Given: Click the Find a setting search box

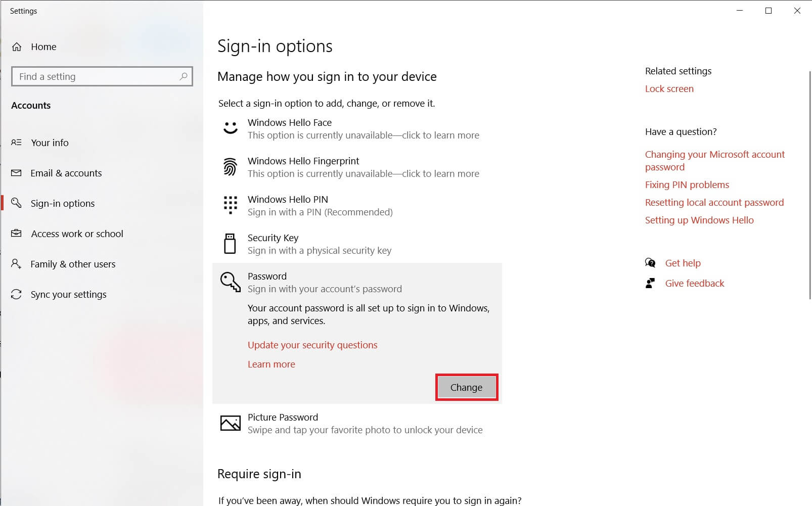Looking at the screenshot, I should (102, 76).
